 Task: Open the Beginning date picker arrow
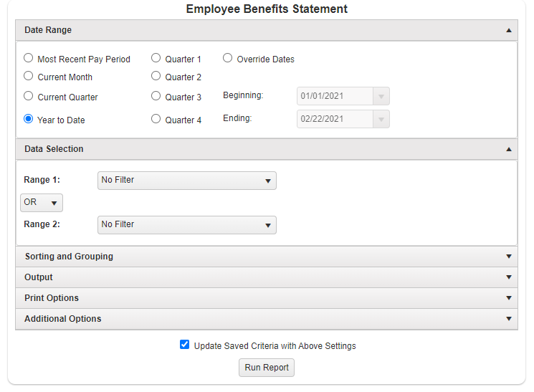(x=381, y=96)
